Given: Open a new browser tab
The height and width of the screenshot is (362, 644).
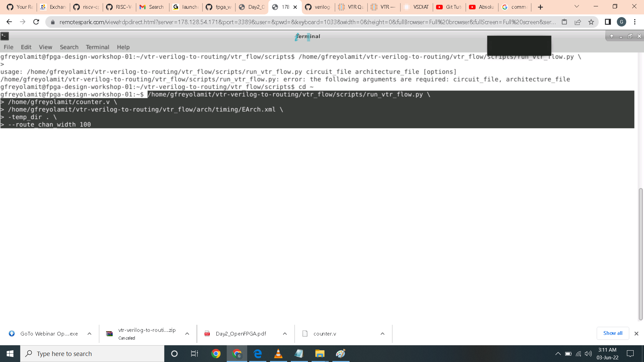Looking at the screenshot, I should (x=540, y=7).
